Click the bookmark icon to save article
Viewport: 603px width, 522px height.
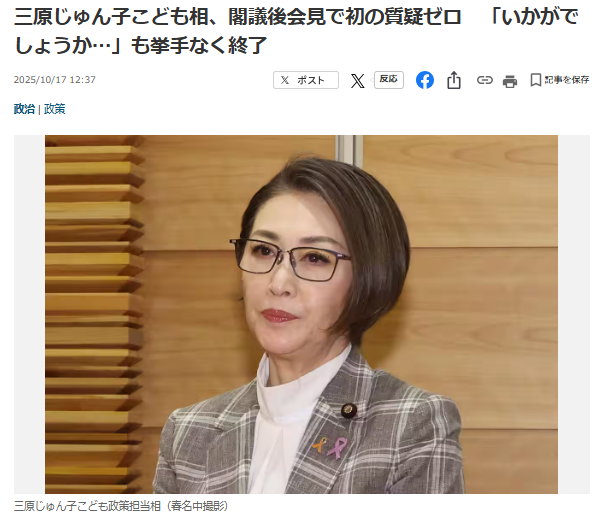(535, 80)
